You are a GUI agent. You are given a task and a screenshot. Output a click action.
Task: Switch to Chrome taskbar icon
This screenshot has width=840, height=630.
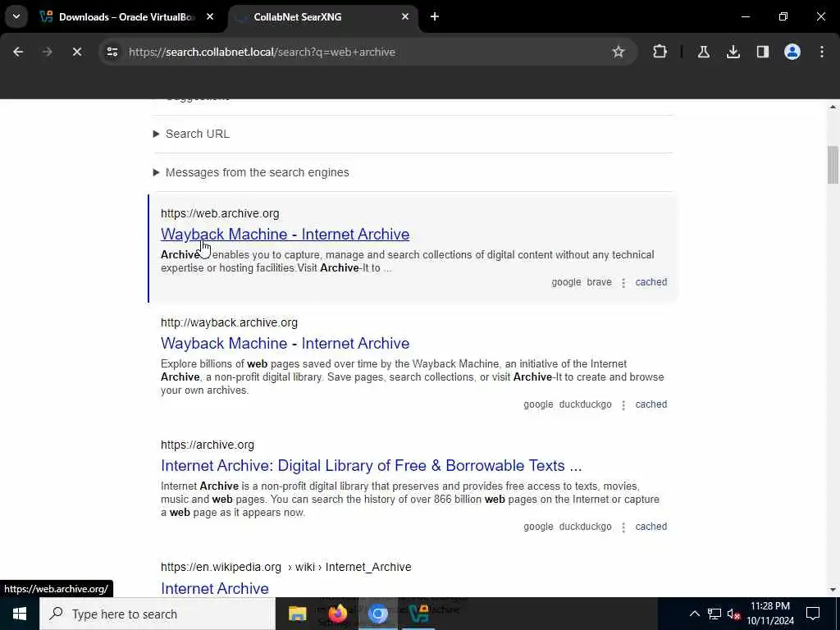tap(377, 614)
